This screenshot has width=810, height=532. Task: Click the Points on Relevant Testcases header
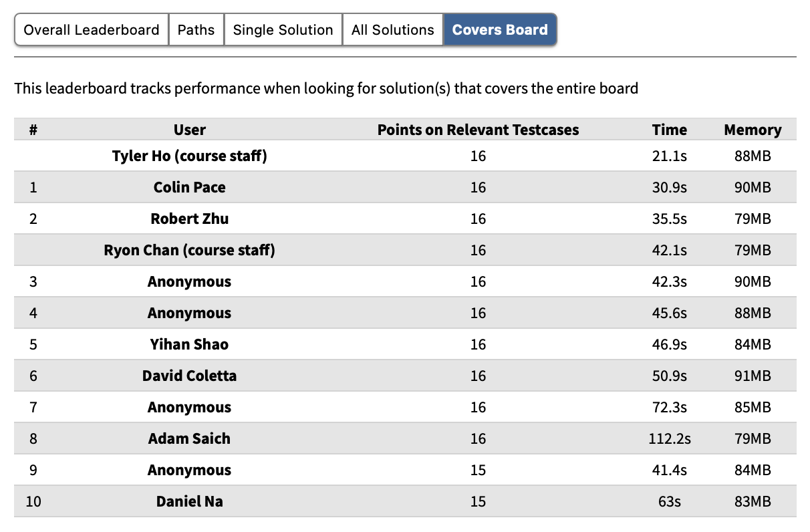(x=478, y=130)
